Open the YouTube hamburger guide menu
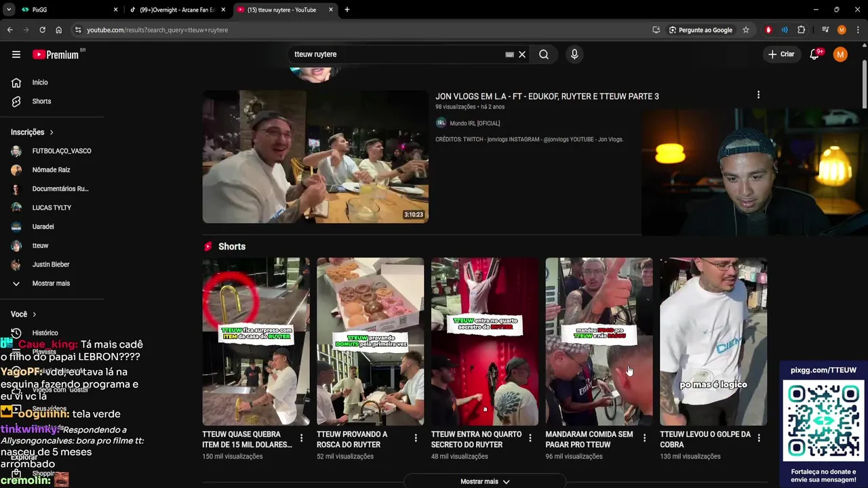The width and height of the screenshot is (868, 488). point(16,54)
